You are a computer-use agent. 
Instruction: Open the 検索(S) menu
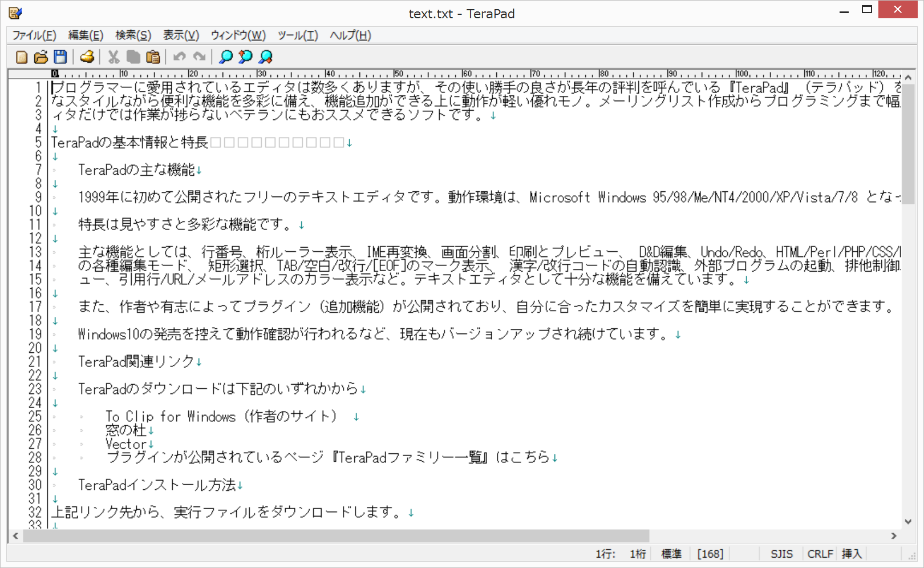[x=133, y=35]
